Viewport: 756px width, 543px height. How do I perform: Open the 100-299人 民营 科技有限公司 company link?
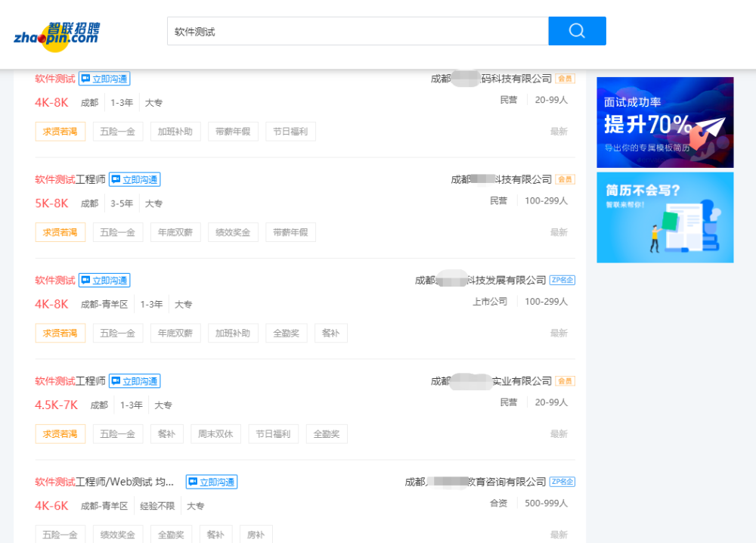pyautogui.click(x=501, y=179)
